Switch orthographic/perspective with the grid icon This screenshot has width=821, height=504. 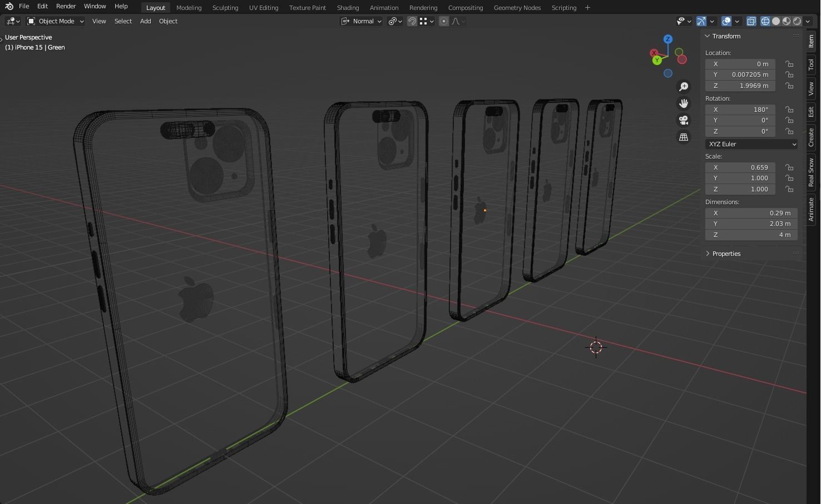coord(684,137)
